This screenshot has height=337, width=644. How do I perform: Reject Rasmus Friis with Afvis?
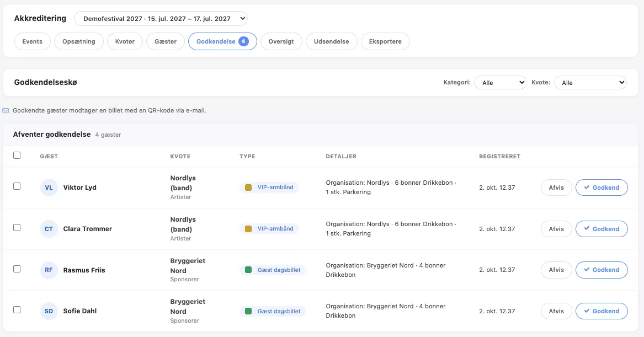click(556, 270)
